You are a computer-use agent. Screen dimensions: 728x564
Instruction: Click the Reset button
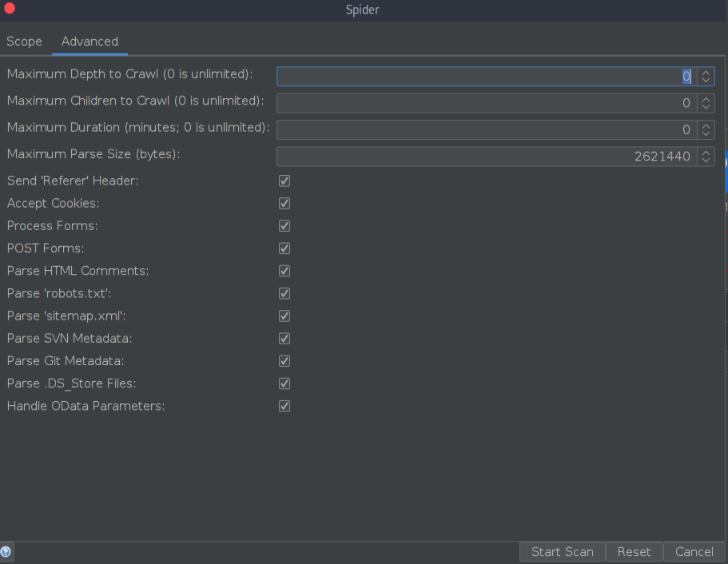[x=635, y=552]
